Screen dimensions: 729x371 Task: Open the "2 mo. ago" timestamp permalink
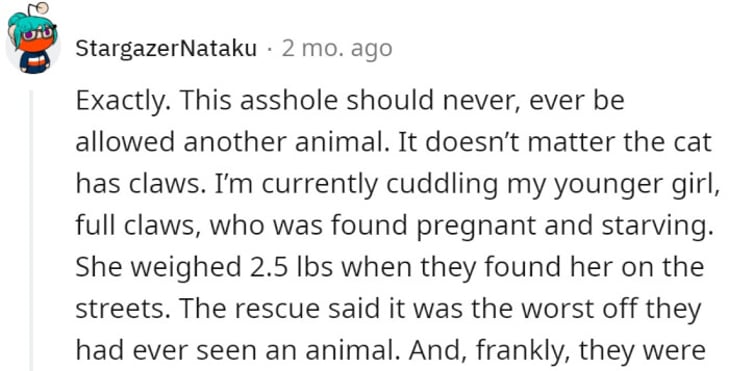pyautogui.click(x=337, y=48)
